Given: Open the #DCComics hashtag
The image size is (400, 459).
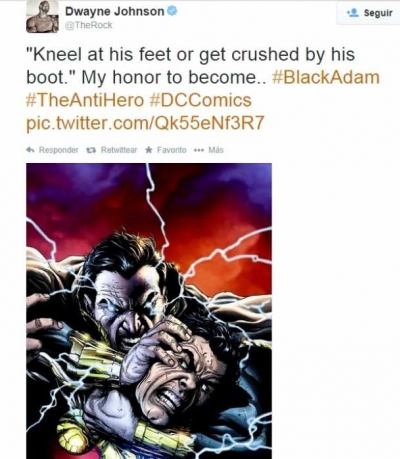Looking at the screenshot, I should (201, 100).
